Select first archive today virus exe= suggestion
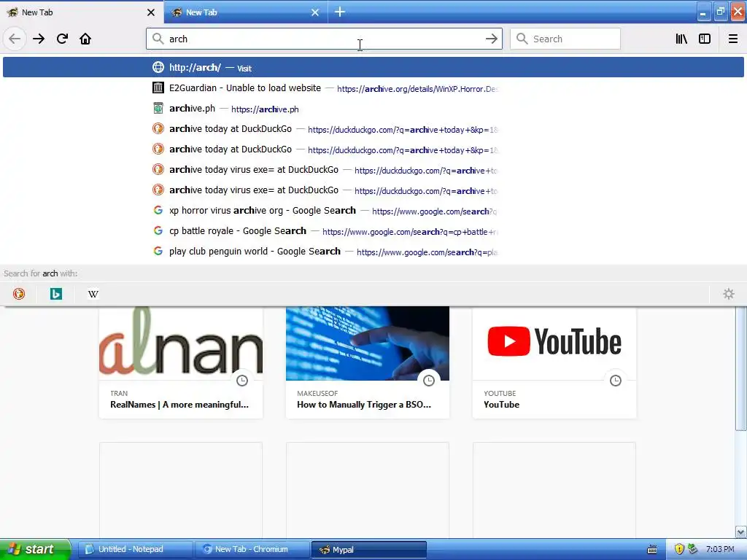This screenshot has width=747, height=560. pos(373,170)
